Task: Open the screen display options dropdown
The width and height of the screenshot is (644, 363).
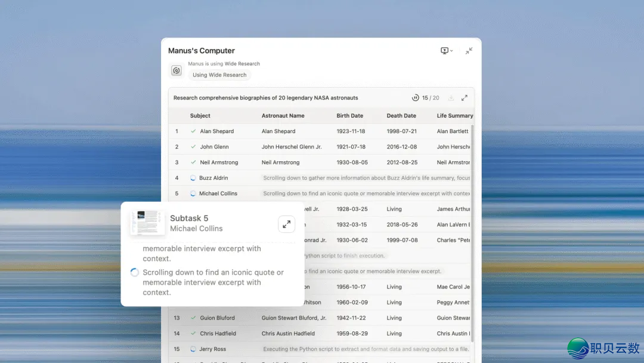Action: (446, 51)
